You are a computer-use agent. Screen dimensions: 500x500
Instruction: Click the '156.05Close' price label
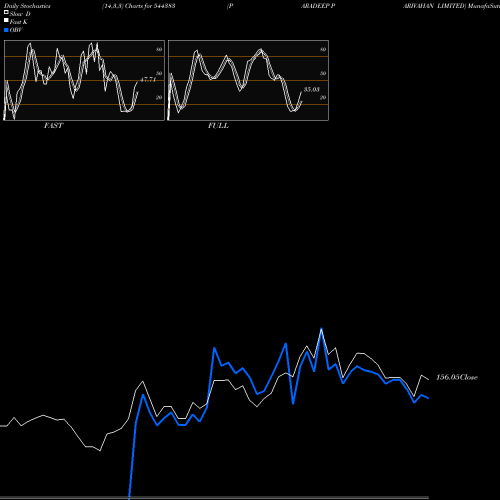457,377
